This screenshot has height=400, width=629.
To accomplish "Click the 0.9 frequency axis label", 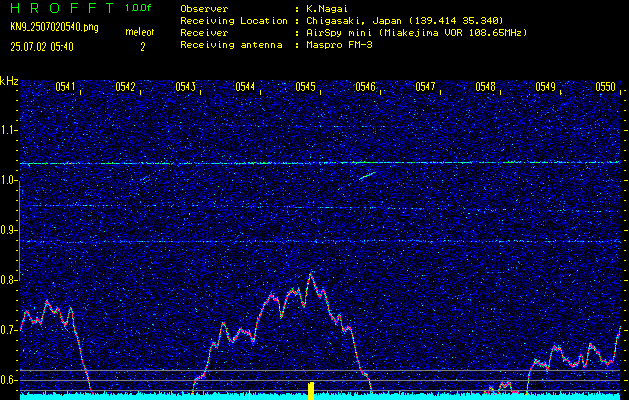I will (8, 230).
